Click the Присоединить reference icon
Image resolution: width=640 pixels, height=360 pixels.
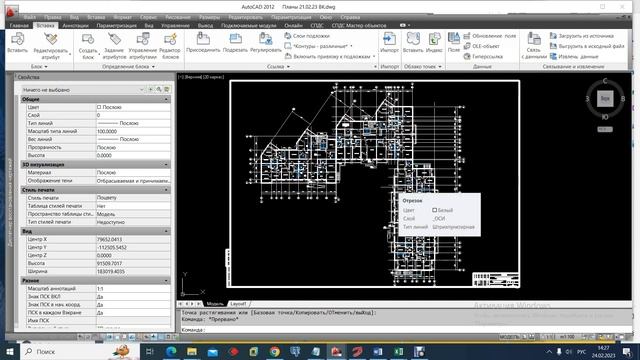[203, 39]
